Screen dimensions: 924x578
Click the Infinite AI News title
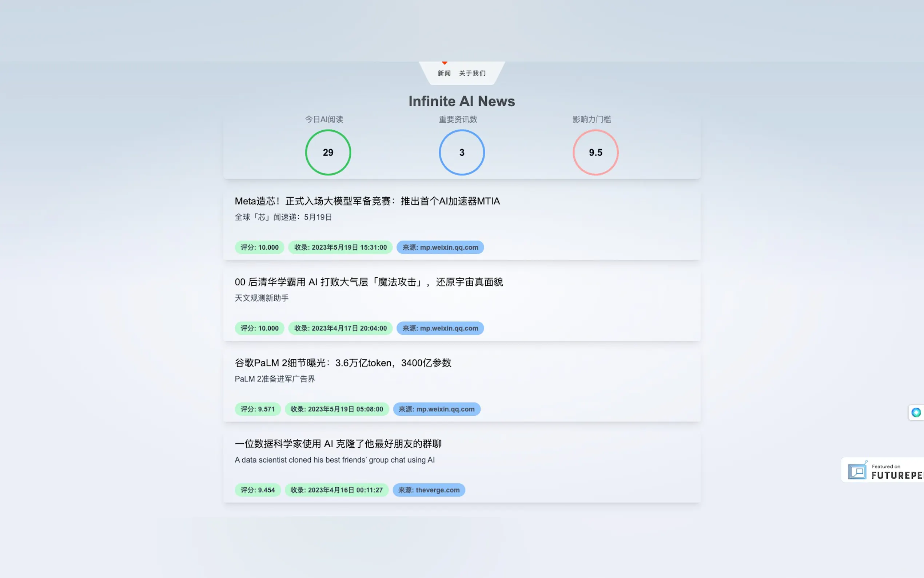point(461,101)
